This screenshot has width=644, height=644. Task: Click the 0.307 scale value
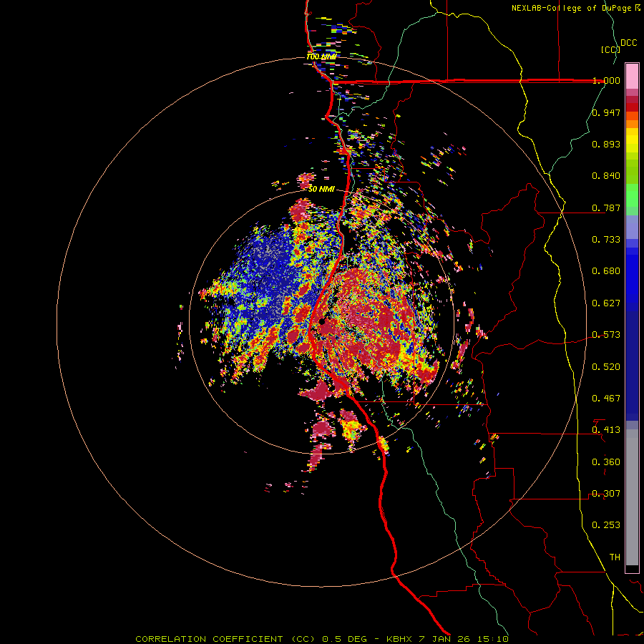606,494
